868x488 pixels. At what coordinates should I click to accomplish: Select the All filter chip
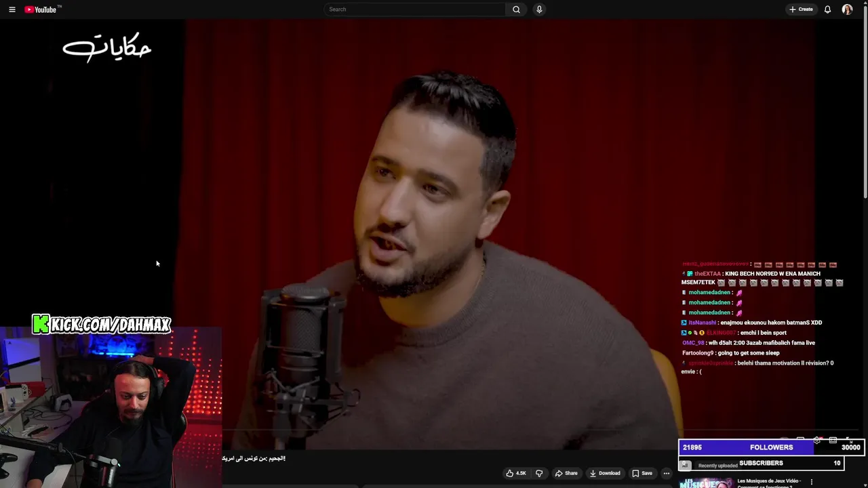(685, 466)
